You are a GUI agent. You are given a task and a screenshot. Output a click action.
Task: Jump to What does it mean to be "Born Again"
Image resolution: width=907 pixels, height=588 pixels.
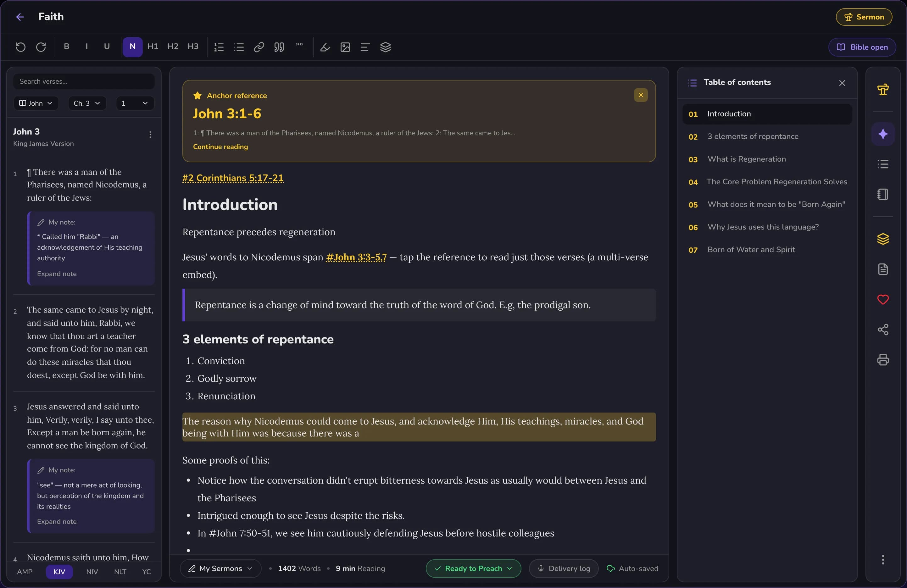click(767, 204)
